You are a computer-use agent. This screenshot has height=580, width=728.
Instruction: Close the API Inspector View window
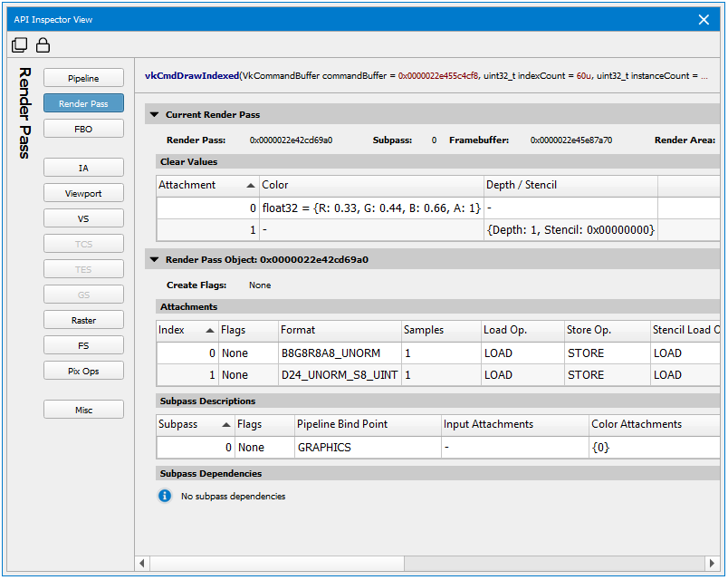tap(704, 19)
